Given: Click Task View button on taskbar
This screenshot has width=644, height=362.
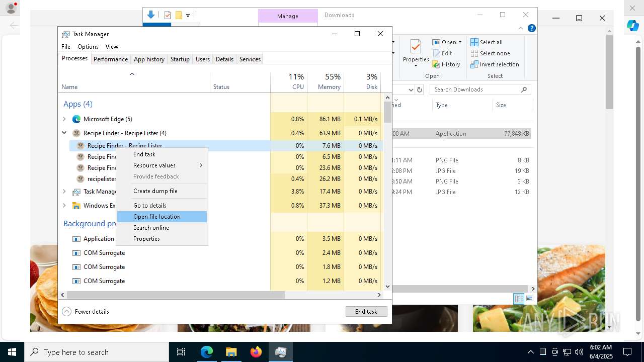Looking at the screenshot, I should coord(181,352).
